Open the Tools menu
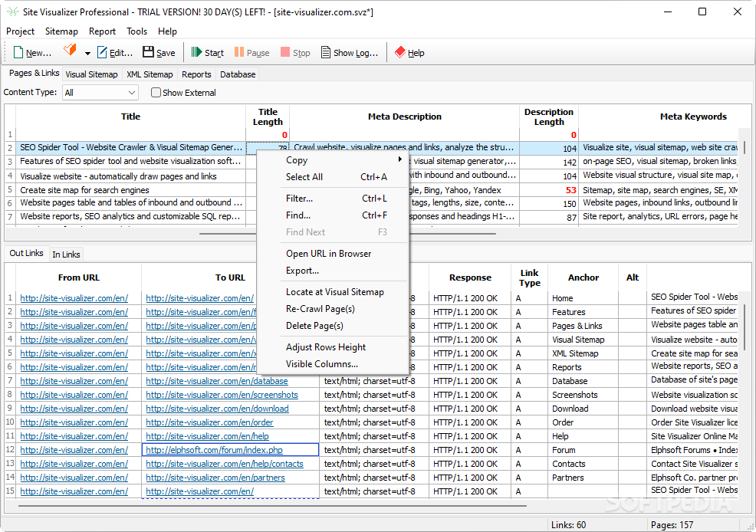Image resolution: width=756 pixels, height=532 pixels. [137, 31]
